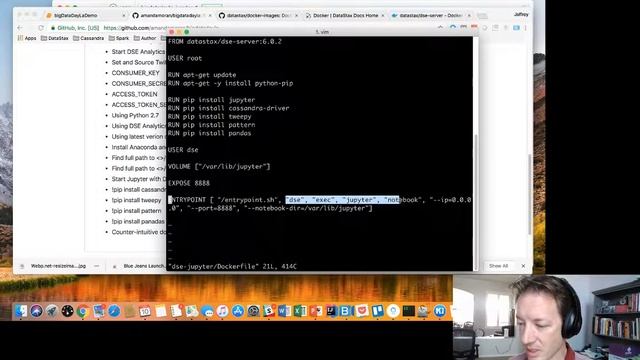Open App Store from the dock
This screenshot has height=360, width=640.
coord(238,311)
